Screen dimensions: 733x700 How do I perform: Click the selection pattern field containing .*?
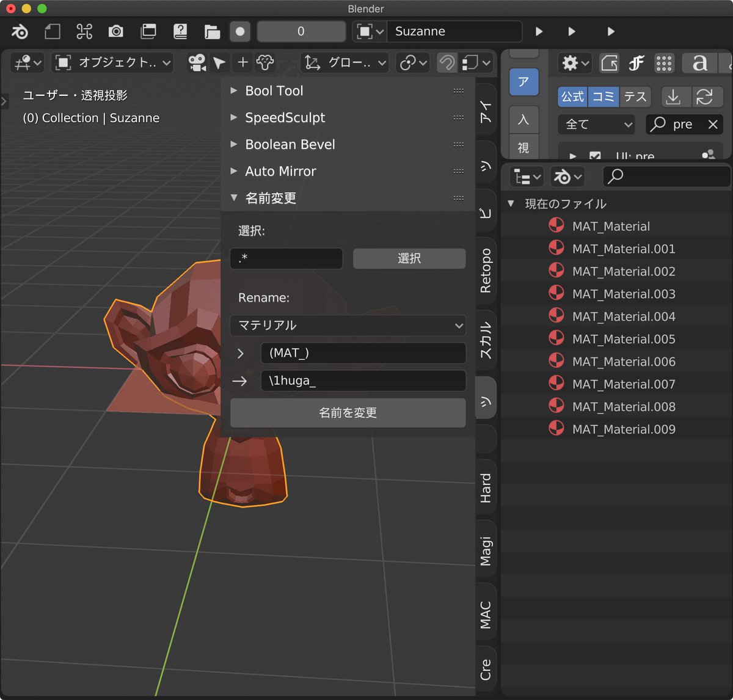(x=286, y=258)
